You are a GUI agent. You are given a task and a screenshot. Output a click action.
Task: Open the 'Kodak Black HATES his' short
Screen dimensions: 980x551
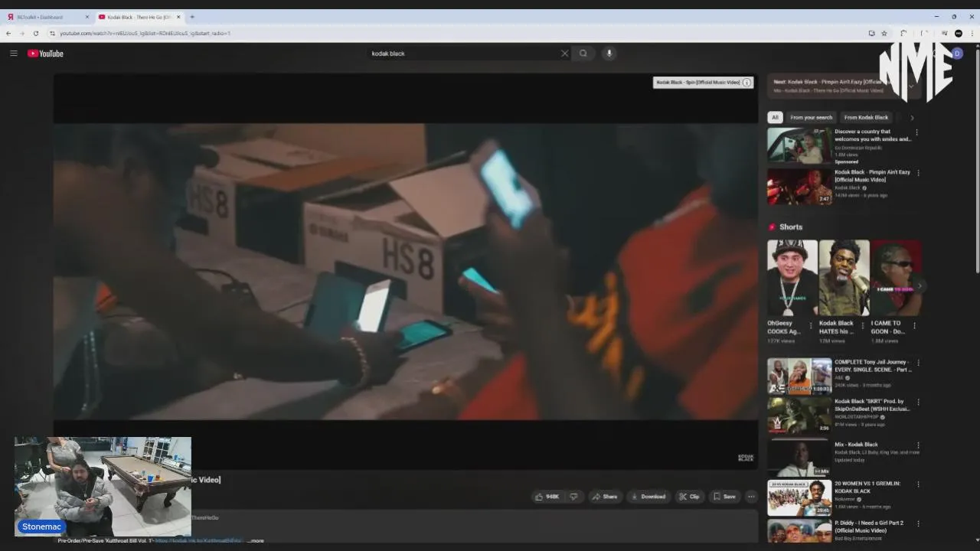click(844, 278)
